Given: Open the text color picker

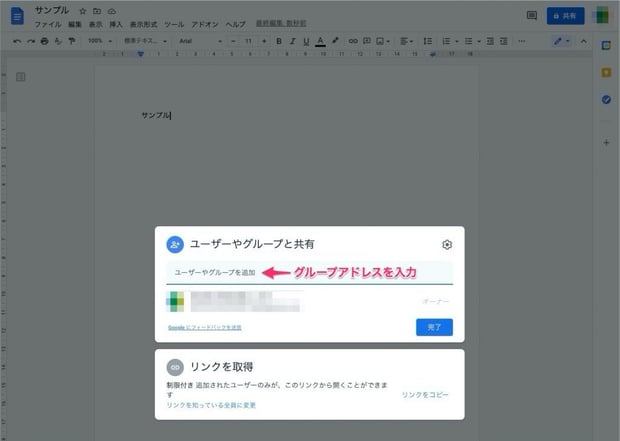Looking at the screenshot, I should [320, 41].
